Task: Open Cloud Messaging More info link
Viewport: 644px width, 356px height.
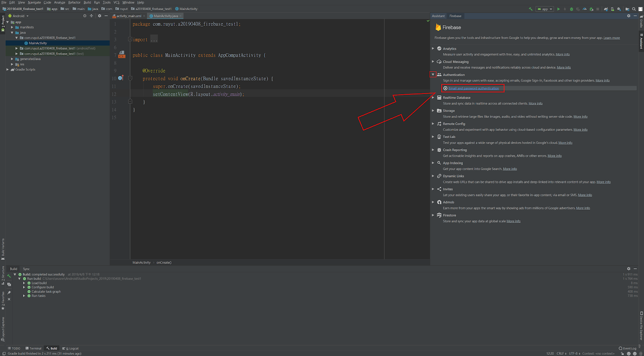Action: click(563, 68)
